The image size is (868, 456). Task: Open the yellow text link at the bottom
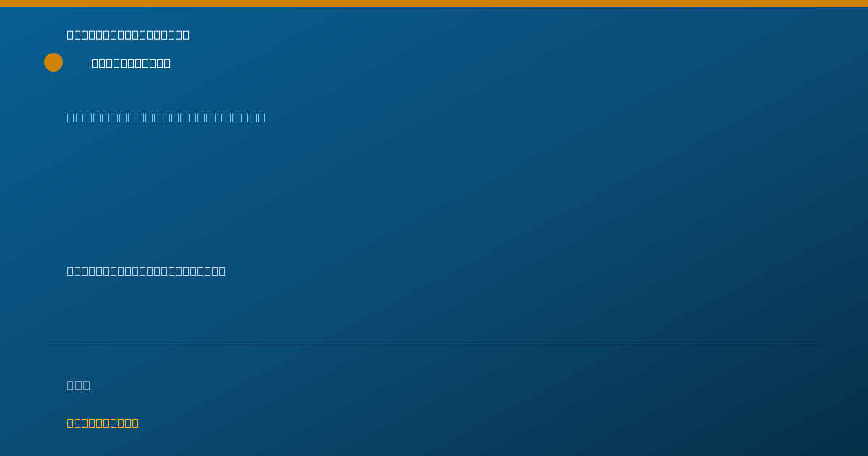[x=103, y=423]
